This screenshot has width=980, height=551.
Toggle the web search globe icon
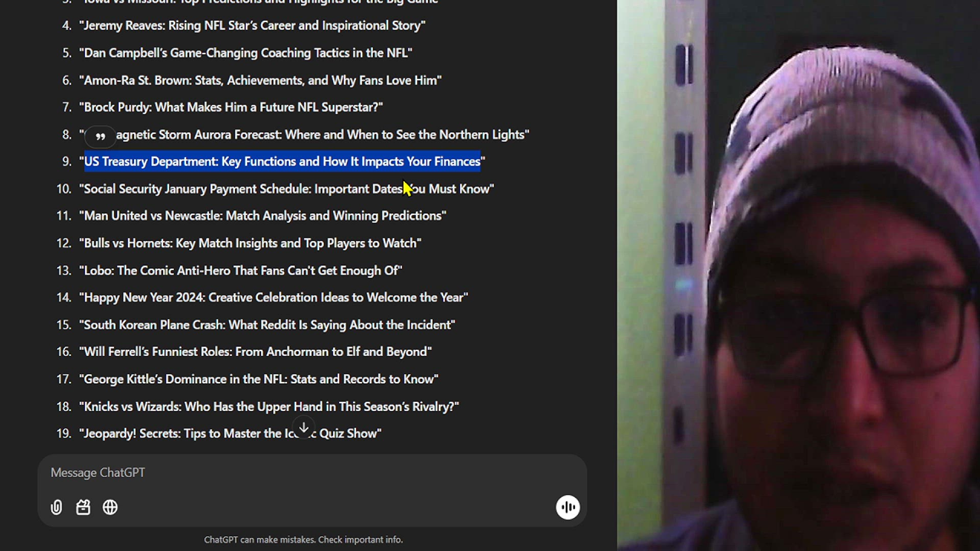(110, 507)
